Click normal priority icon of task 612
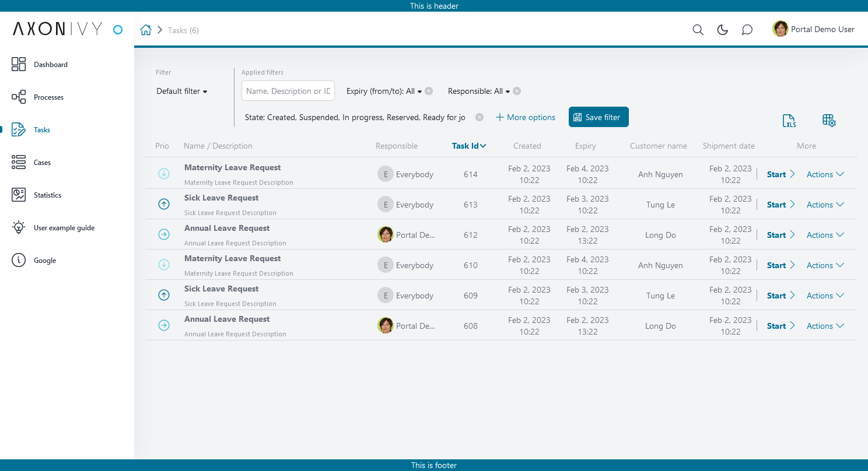This screenshot has width=868, height=471. coord(164,234)
